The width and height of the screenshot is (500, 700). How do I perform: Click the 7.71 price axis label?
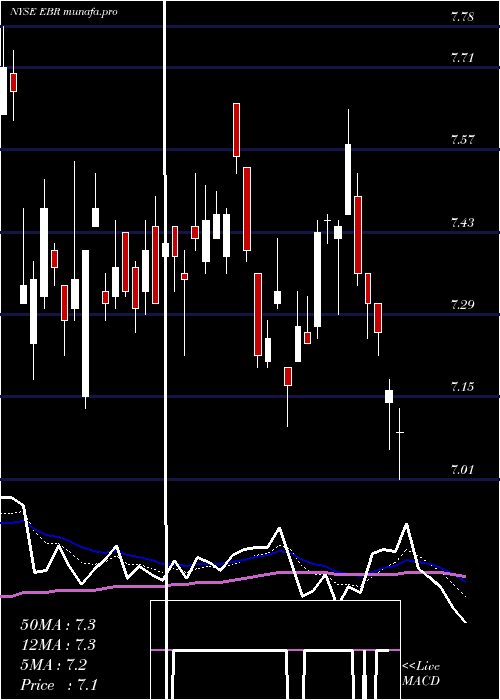(x=462, y=58)
